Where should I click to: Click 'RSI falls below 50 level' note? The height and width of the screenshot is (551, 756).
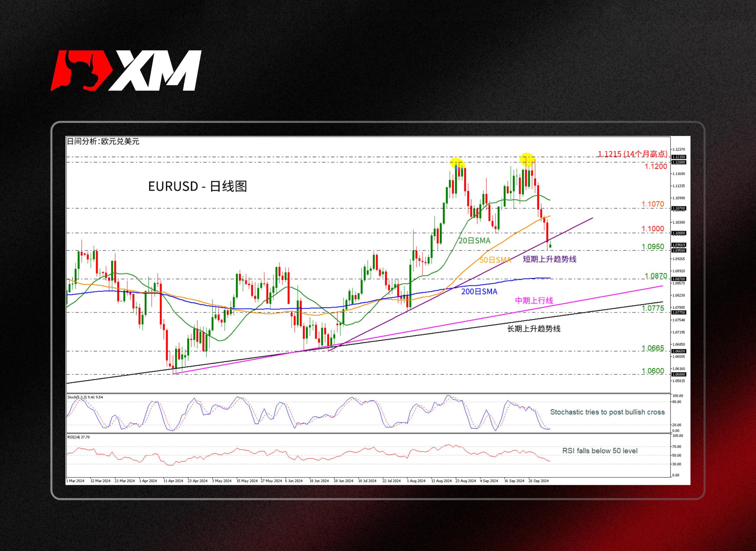coord(600,451)
